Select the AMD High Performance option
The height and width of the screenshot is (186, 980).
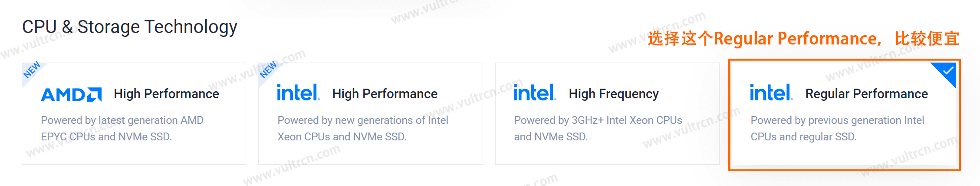(x=134, y=113)
